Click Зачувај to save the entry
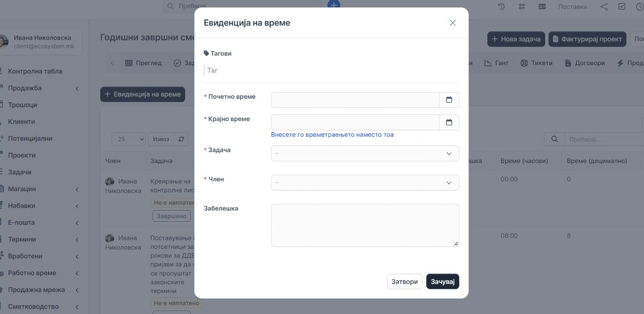The height and width of the screenshot is (314, 644). click(x=443, y=281)
